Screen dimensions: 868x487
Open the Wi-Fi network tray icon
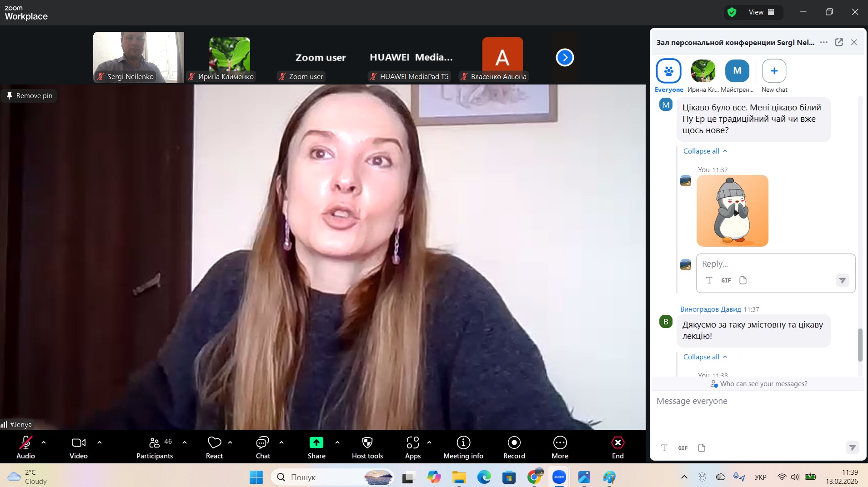[x=782, y=477]
